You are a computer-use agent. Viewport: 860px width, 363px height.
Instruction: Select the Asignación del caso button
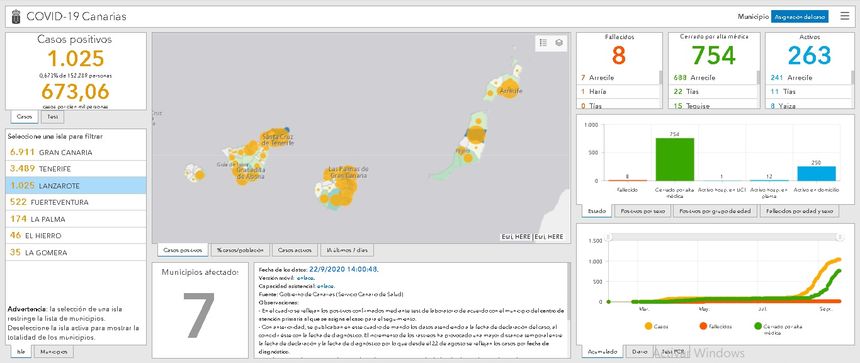click(x=799, y=17)
